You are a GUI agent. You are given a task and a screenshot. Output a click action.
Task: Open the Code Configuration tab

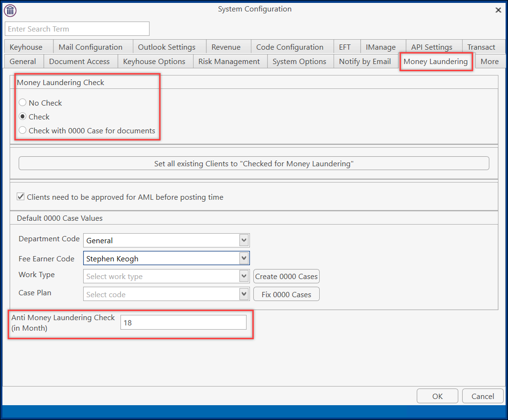[290, 47]
